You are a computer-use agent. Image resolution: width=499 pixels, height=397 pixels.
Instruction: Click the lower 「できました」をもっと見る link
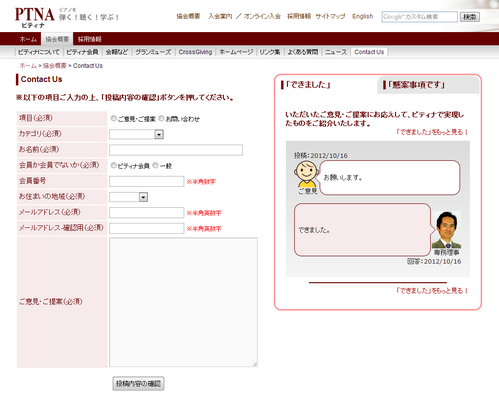pos(432,291)
